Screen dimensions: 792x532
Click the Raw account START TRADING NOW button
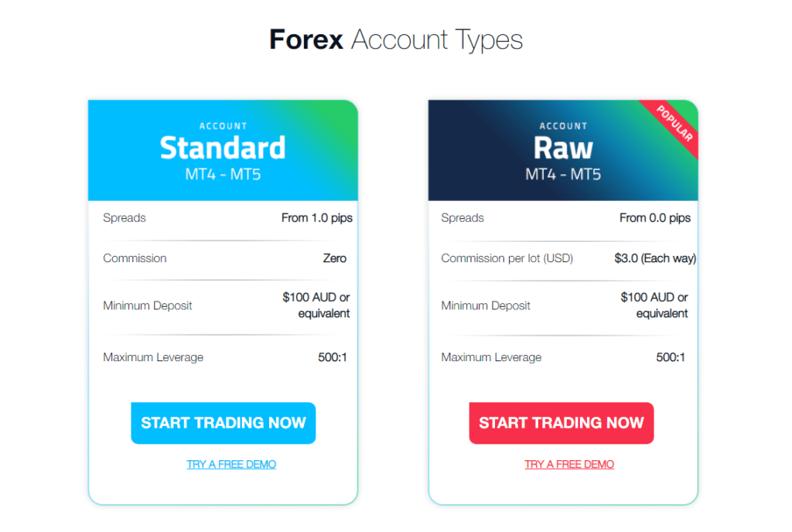pyautogui.click(x=561, y=423)
